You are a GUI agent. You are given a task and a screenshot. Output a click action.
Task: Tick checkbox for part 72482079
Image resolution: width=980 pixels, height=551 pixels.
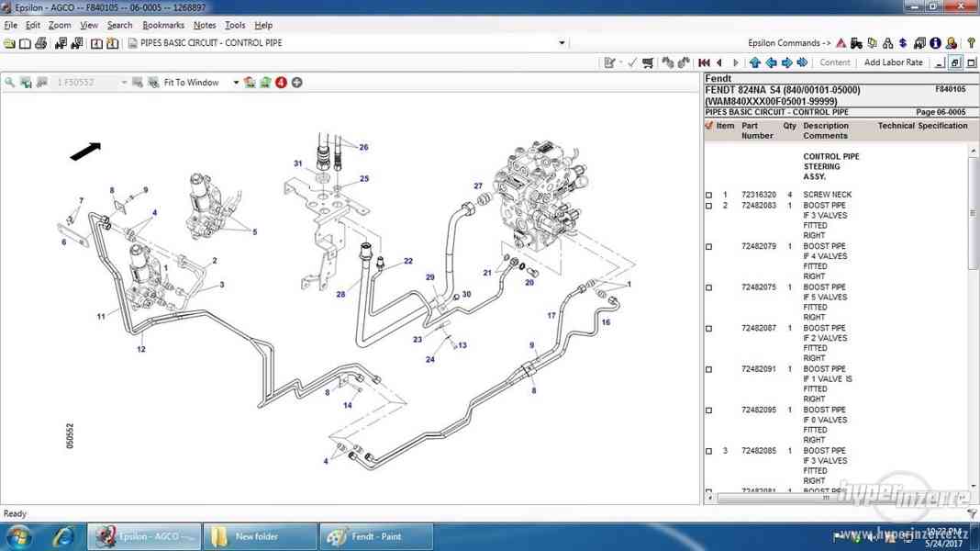[x=708, y=247]
